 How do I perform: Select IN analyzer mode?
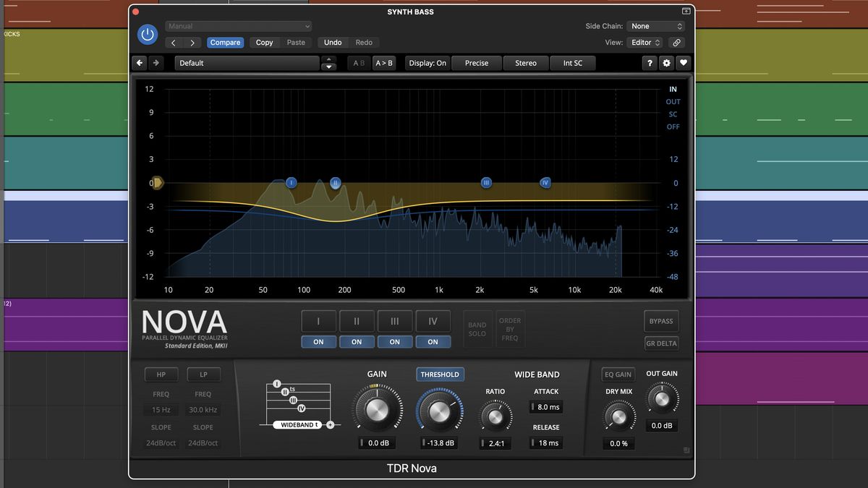(673, 90)
